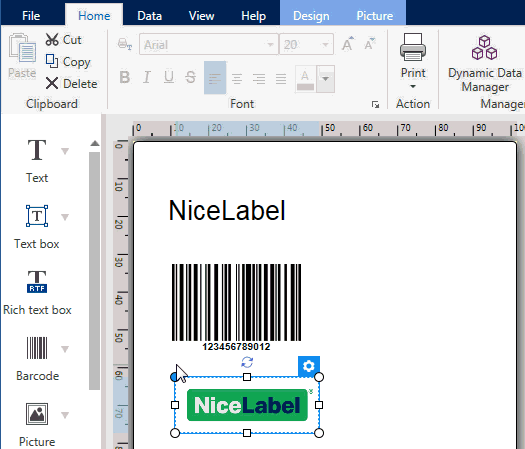Screen dimensions: 525x449
Task: Switch to the Picture contextual tab
Action: click(x=375, y=16)
